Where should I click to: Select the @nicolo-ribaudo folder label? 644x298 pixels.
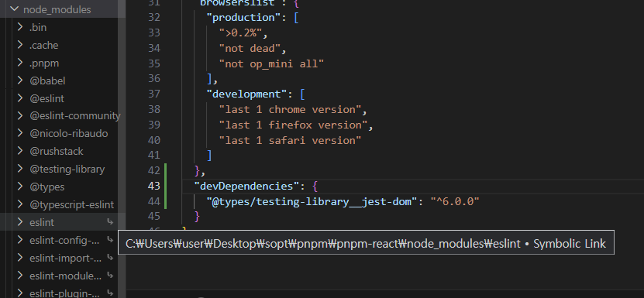(x=69, y=134)
